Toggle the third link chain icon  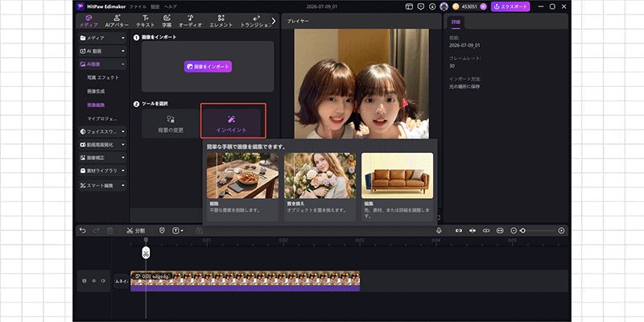point(486,231)
